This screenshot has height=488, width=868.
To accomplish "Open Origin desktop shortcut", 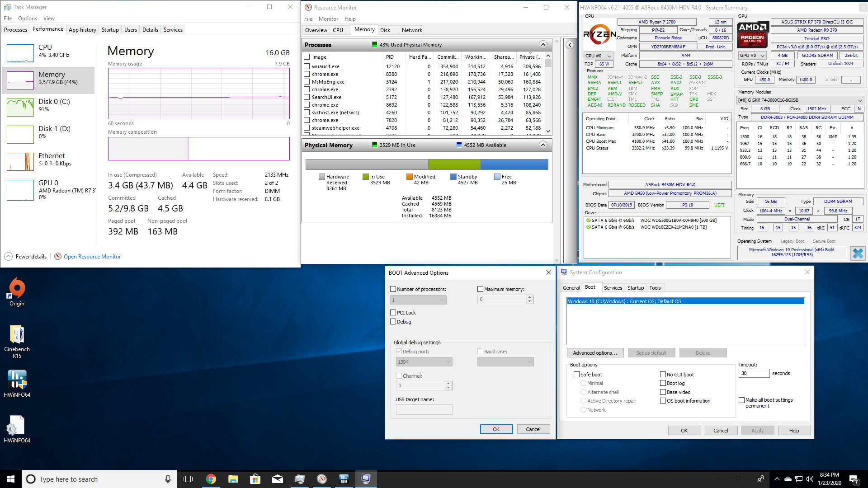I will 17,292.
